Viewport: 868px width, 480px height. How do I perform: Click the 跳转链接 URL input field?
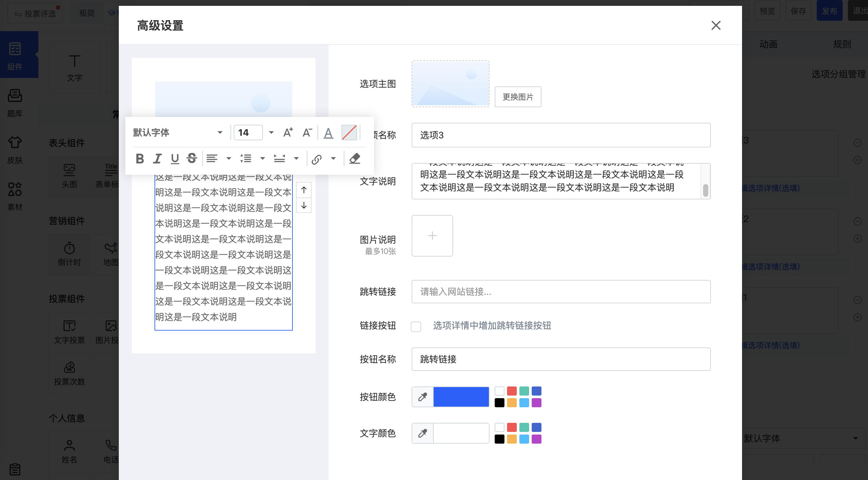tap(561, 292)
